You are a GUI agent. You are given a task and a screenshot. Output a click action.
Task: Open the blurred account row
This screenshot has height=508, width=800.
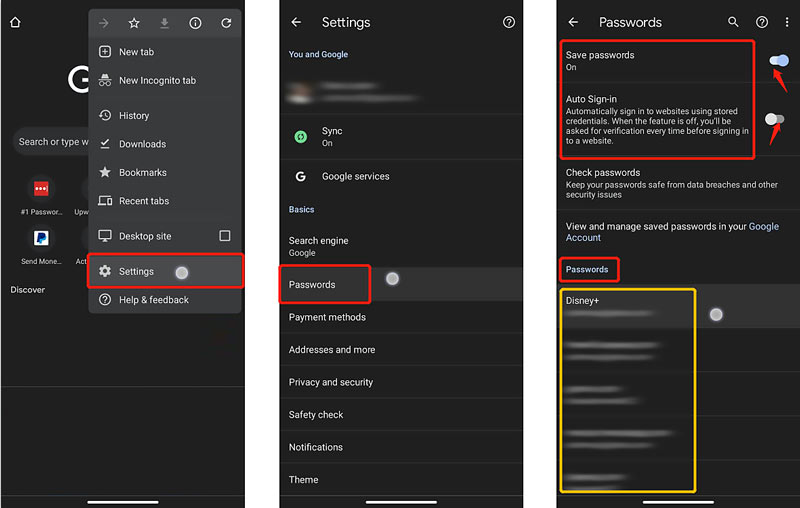point(401,92)
